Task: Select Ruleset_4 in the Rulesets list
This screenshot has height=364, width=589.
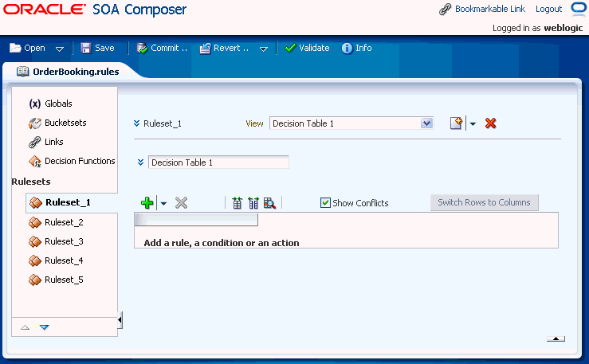Action: pyautogui.click(x=56, y=260)
